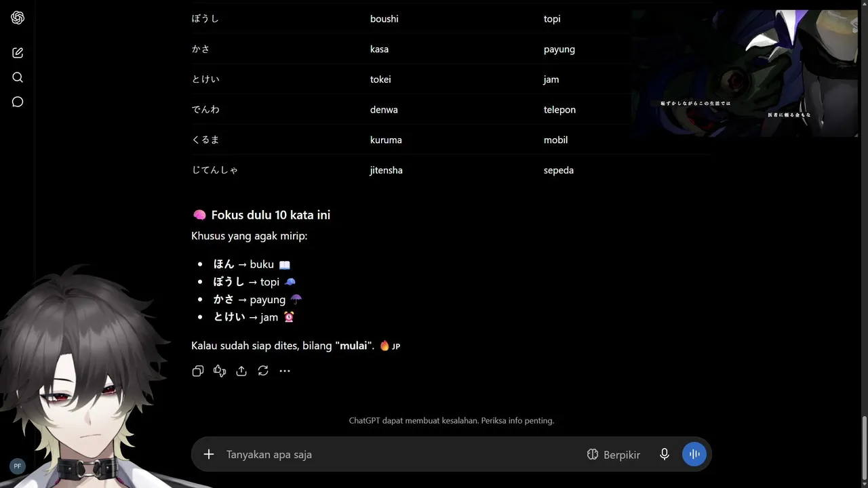
Task: Click the ChatGPT logo in the sidebar
Action: pos(18,18)
